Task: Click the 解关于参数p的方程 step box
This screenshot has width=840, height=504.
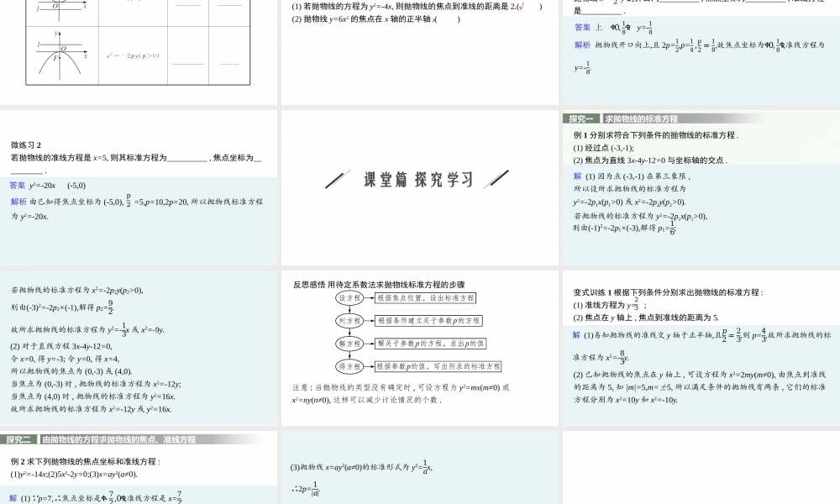Action: [430, 344]
